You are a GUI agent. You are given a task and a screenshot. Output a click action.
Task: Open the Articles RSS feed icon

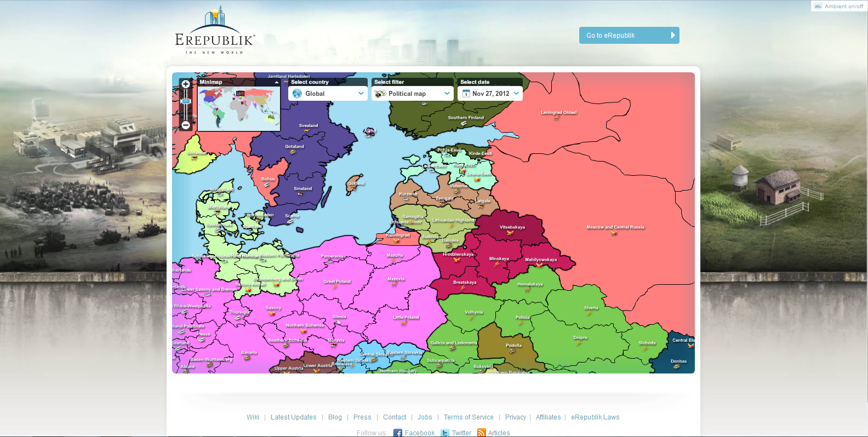tap(482, 433)
